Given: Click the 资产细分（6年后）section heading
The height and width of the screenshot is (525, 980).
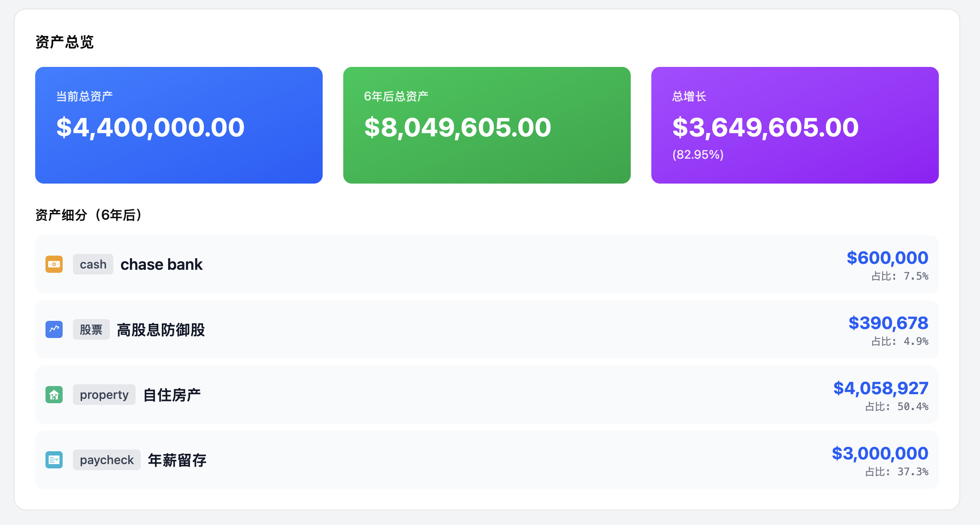Looking at the screenshot, I should [88, 214].
